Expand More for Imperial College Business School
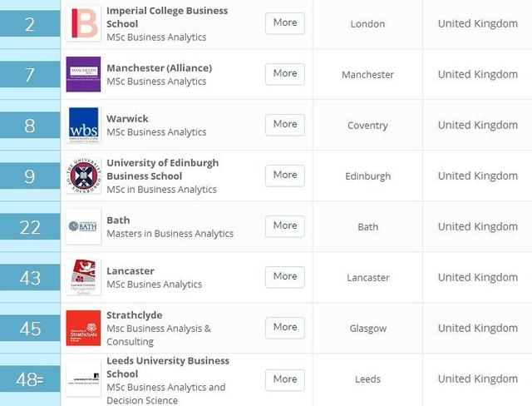This screenshot has height=406, width=532. coord(284,23)
